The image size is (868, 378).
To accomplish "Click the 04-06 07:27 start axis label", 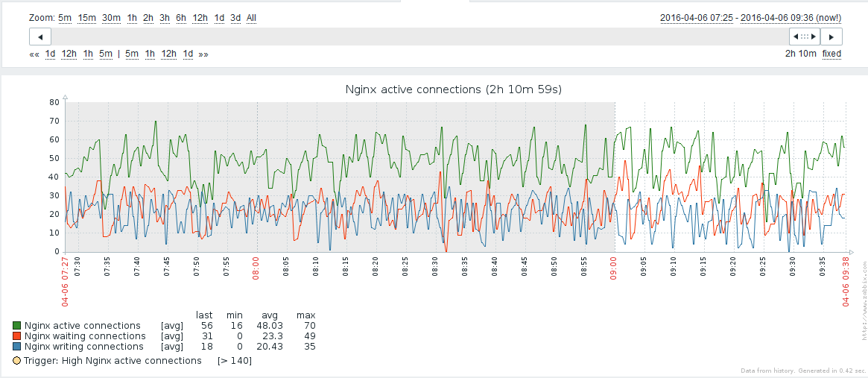I will pyautogui.click(x=65, y=282).
